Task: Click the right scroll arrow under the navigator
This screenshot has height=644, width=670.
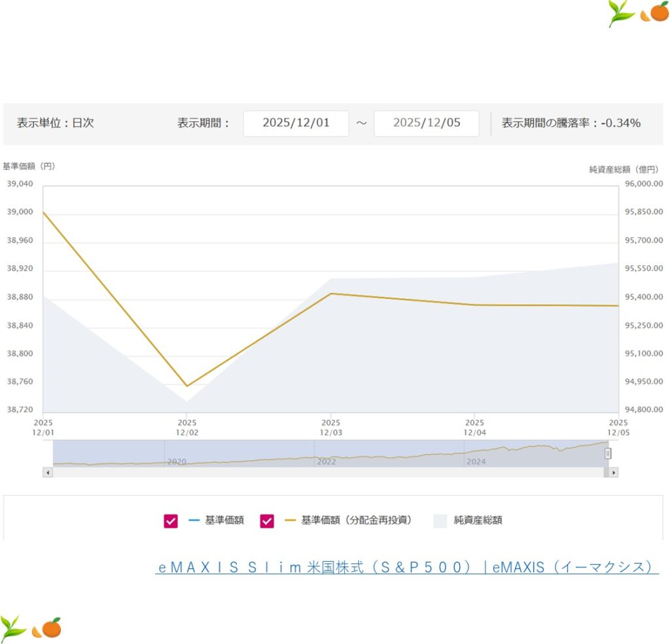Action: point(613,472)
